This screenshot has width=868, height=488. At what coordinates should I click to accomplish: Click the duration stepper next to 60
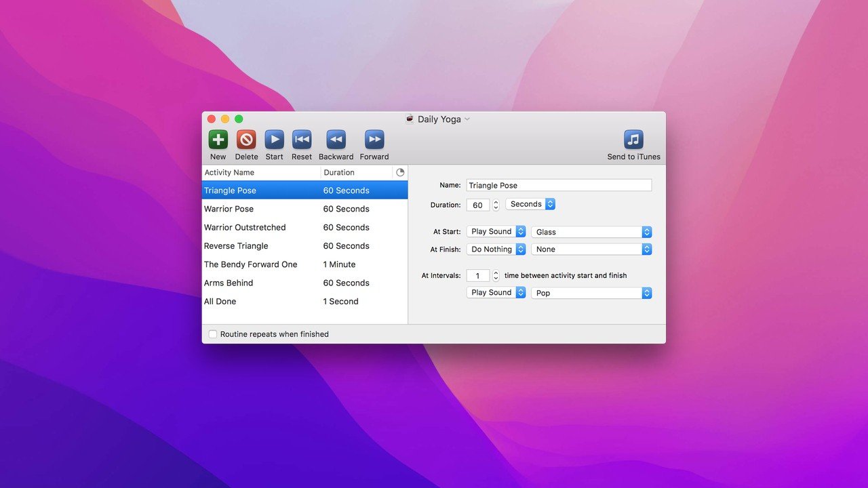click(x=496, y=205)
